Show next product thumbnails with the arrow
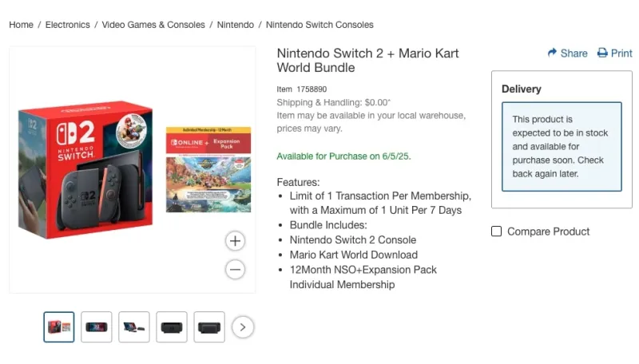639x364 pixels. [x=243, y=326]
